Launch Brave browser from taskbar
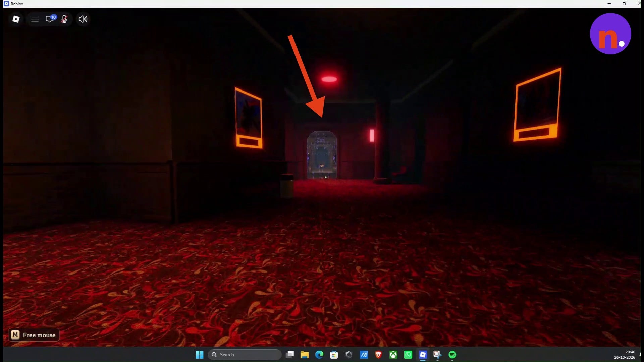The image size is (644, 362). tap(378, 355)
